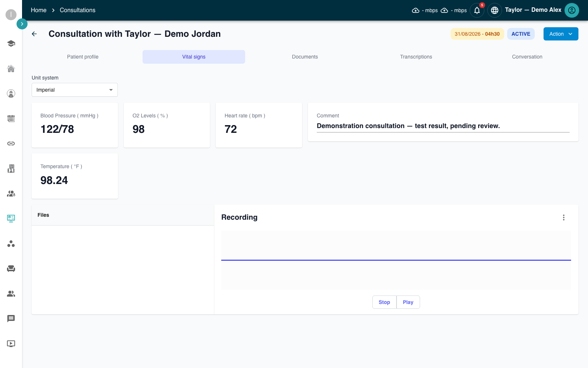Open the building with person sidebar icon

[x=11, y=169]
